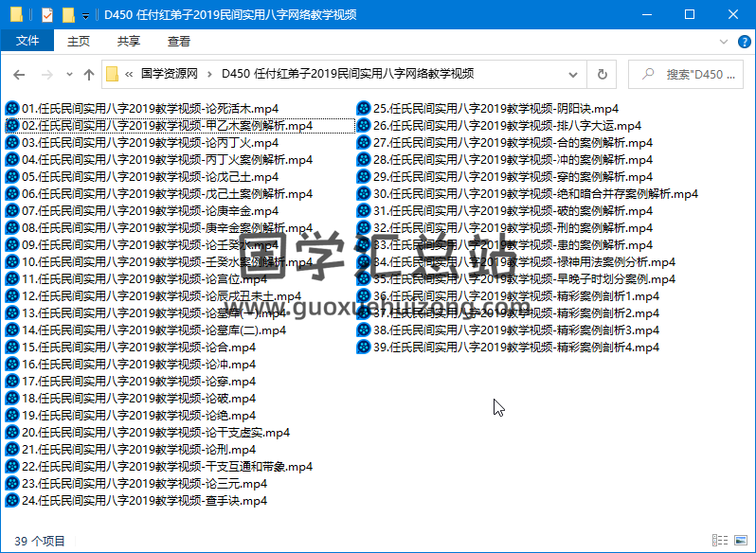Switch to details view in status bar

pyautogui.click(x=720, y=541)
